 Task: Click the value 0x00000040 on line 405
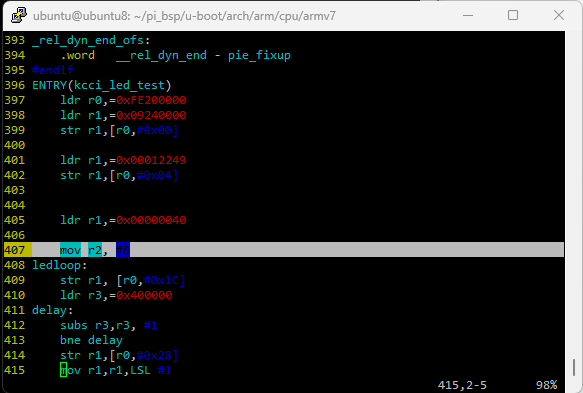151,220
